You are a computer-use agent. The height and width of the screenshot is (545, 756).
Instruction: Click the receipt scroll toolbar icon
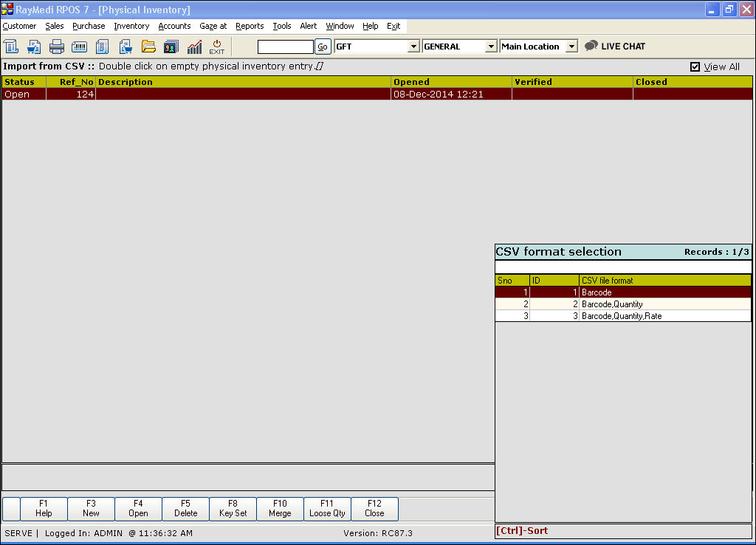tap(11, 47)
